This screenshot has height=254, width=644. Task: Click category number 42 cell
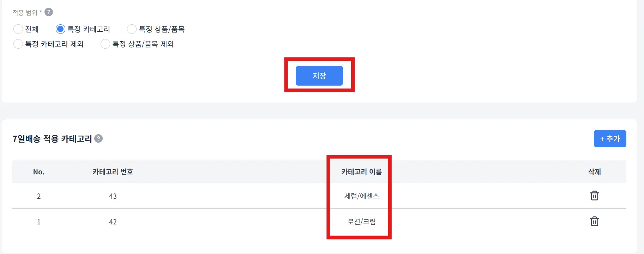[113, 222]
